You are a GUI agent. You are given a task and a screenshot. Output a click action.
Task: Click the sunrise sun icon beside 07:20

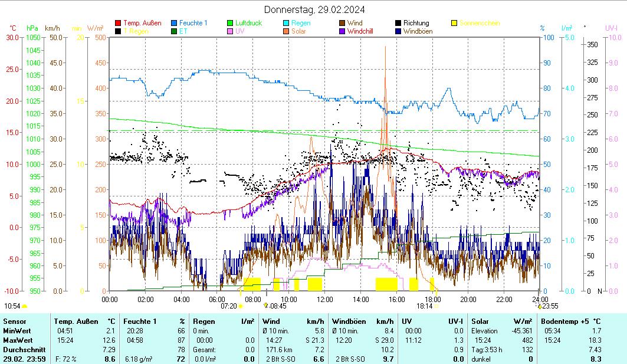pos(241,306)
